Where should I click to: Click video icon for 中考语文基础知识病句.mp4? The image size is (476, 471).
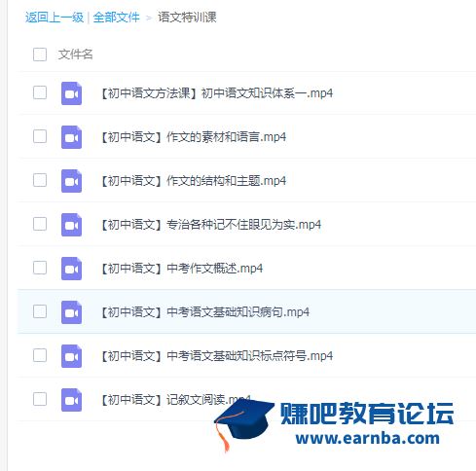[x=71, y=312]
